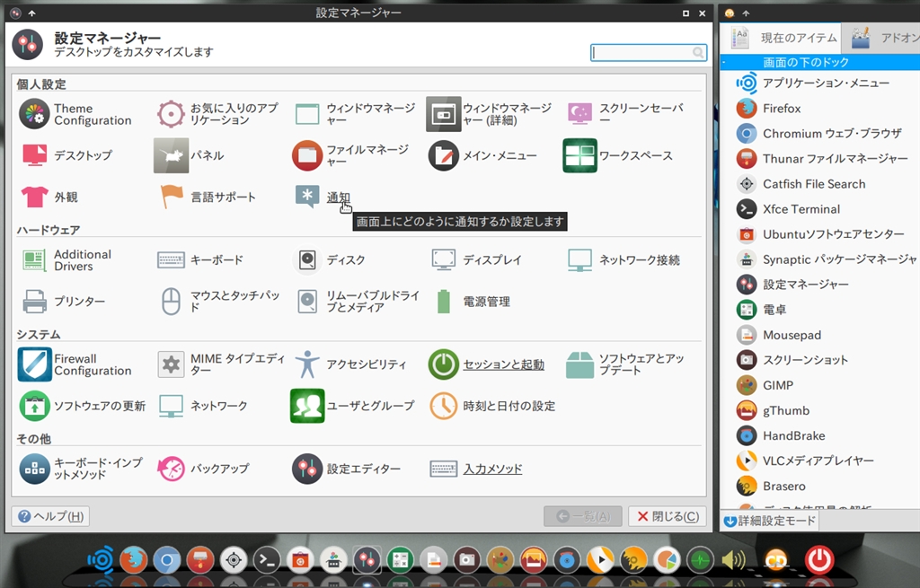
Task: Select Brasero in dock item list
Action: point(820,486)
